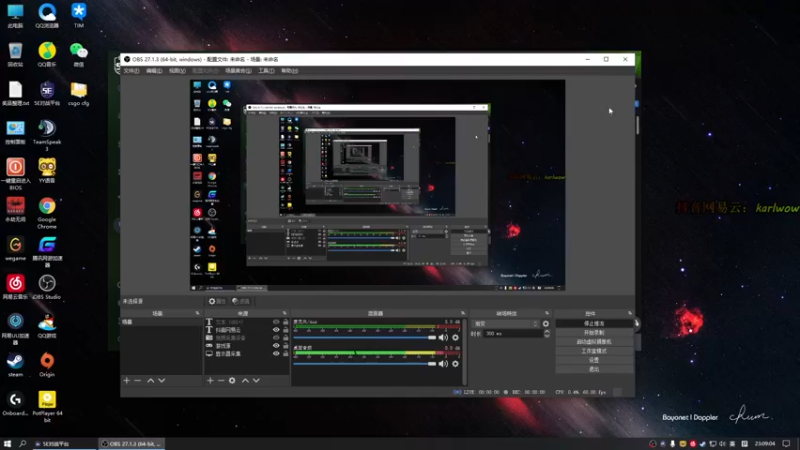Screen dimensions: 800x450
Task: Click the mixer panel vertical scrollbar
Action: 464,352
